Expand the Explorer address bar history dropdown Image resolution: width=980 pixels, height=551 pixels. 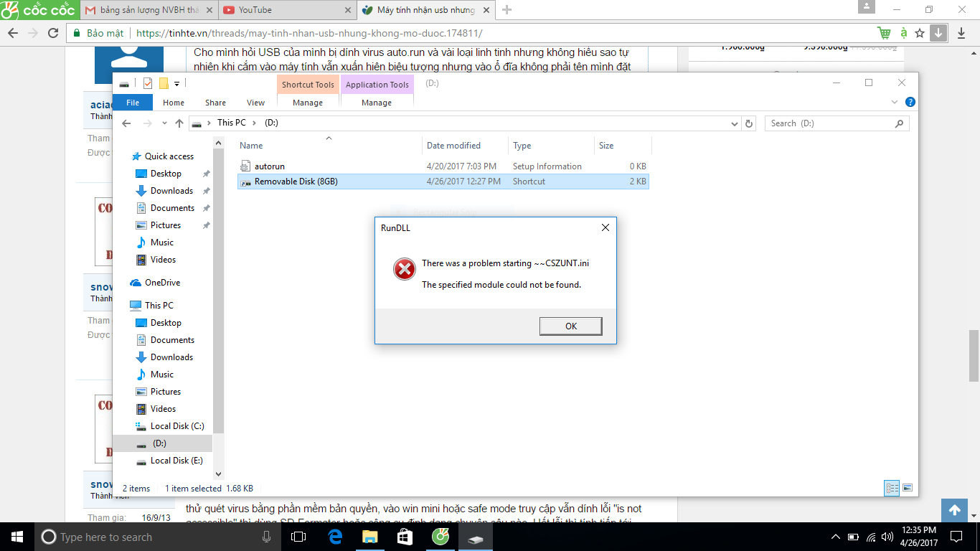point(734,123)
